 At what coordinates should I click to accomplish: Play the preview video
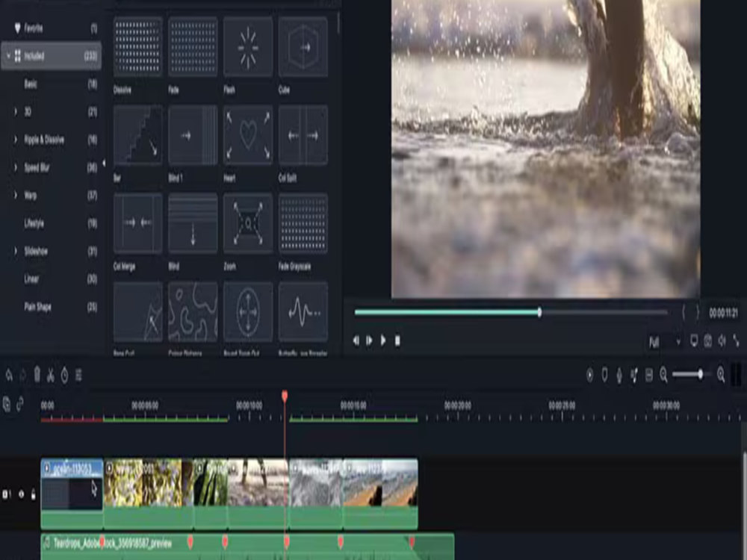383,341
